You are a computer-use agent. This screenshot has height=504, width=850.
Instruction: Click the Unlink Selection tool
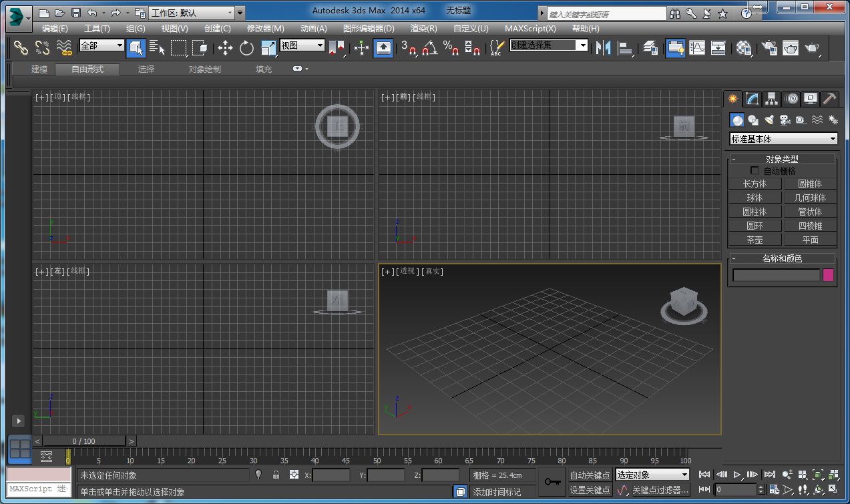point(42,47)
